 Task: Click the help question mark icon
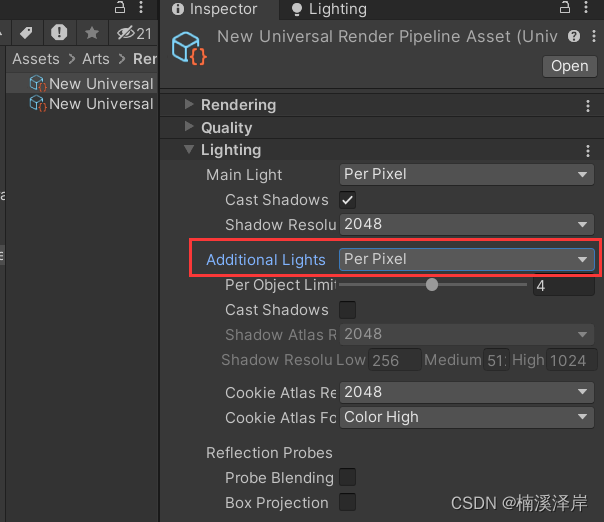[x=574, y=37]
